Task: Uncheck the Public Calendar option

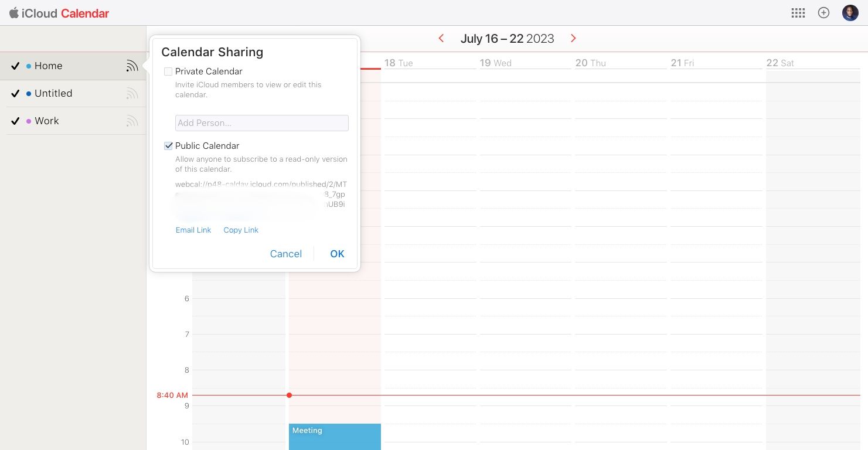Action: [168, 146]
